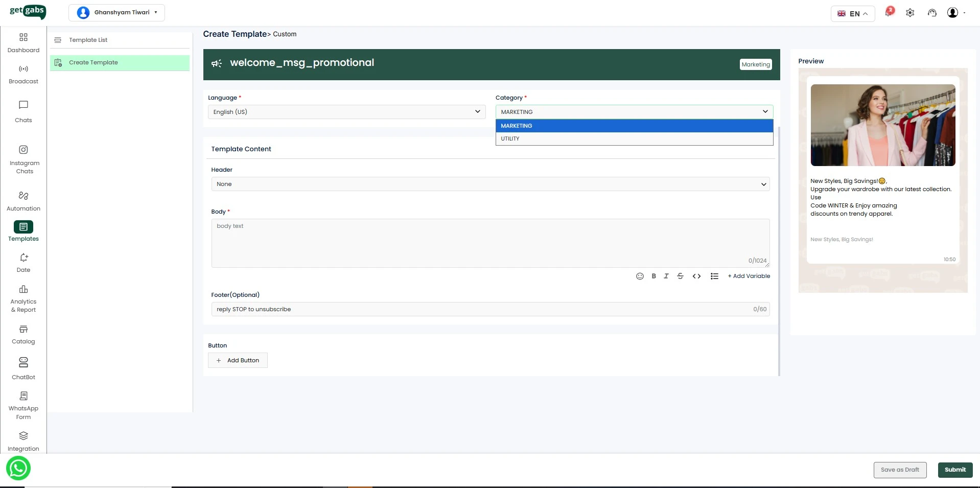Open the emoji picker in body toolbar

(x=639, y=276)
